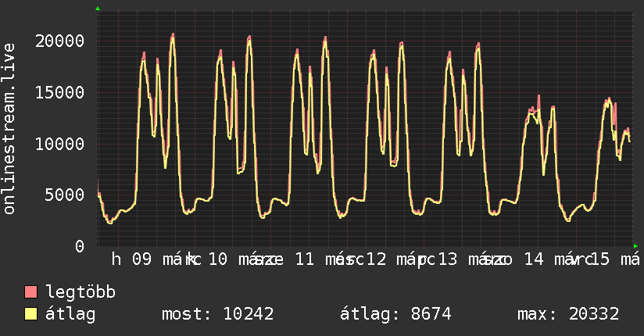Click the 15000 y-axis label

click(59, 92)
